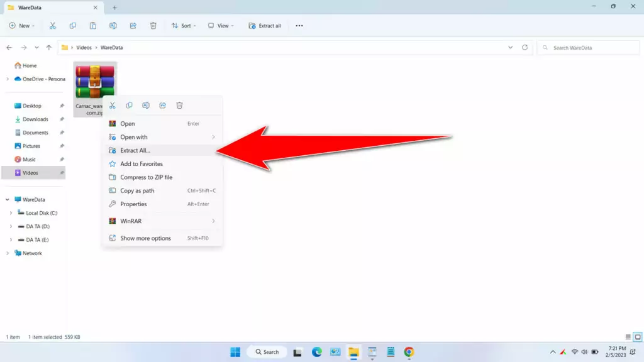644x362 pixels.
Task: Open the Open with submenu
Action: point(163,137)
